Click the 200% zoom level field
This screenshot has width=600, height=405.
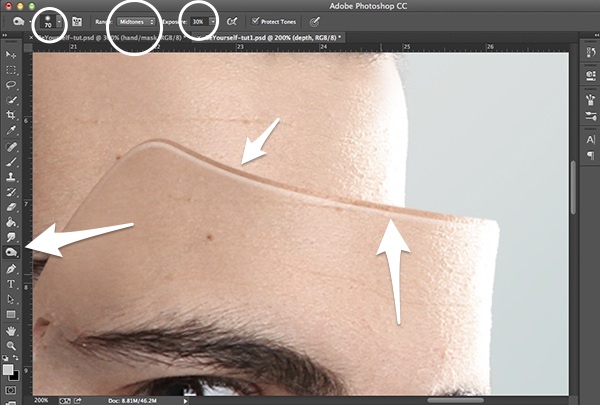coord(41,400)
